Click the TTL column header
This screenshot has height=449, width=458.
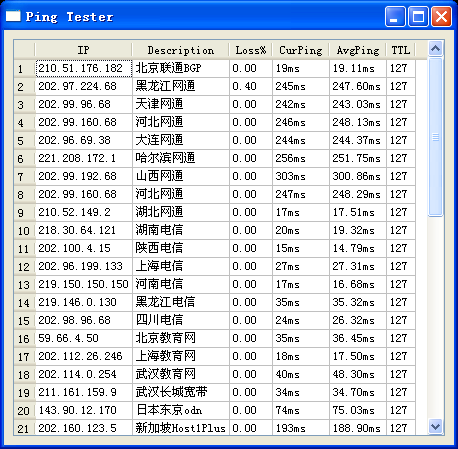[401, 50]
